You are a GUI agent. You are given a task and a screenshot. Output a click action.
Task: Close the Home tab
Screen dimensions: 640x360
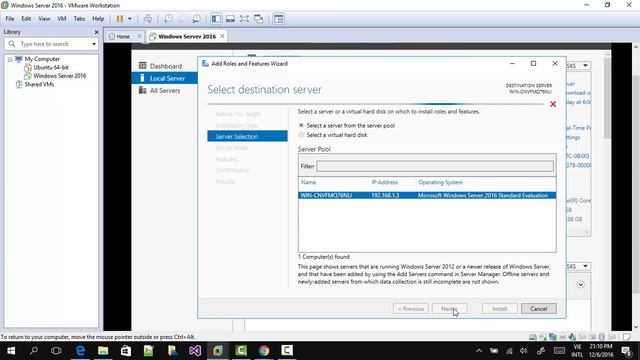point(139,36)
